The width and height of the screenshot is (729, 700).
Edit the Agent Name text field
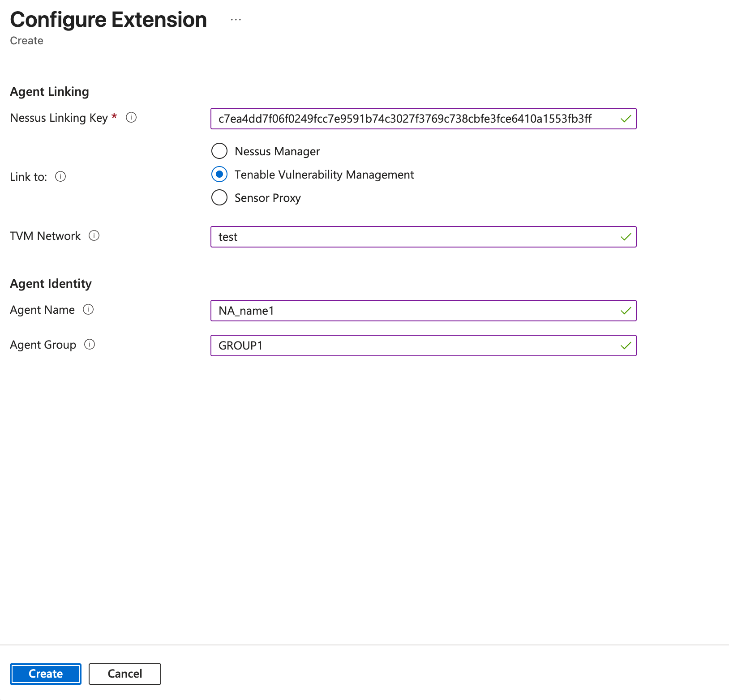click(424, 311)
